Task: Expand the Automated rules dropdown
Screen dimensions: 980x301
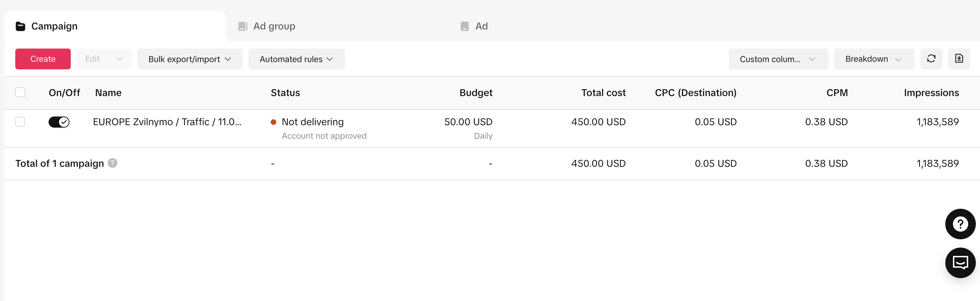Action: coord(296,59)
